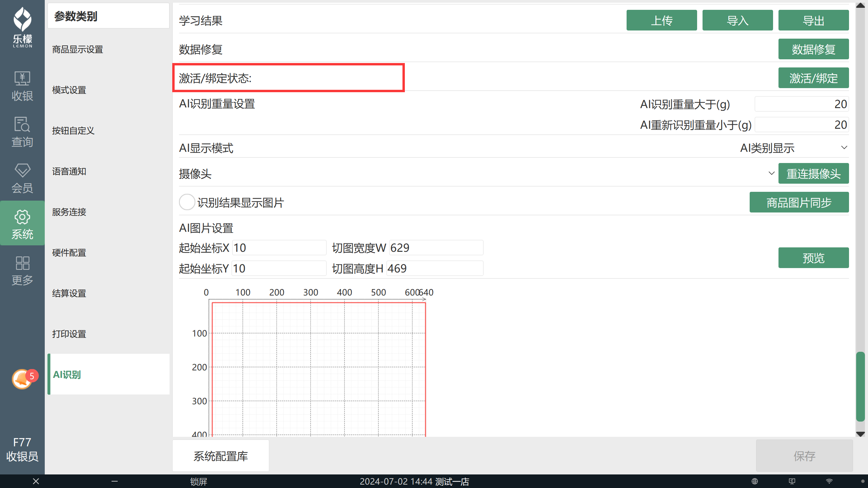868x488 pixels.
Task: Click the 导入 import button
Action: pyautogui.click(x=737, y=20)
